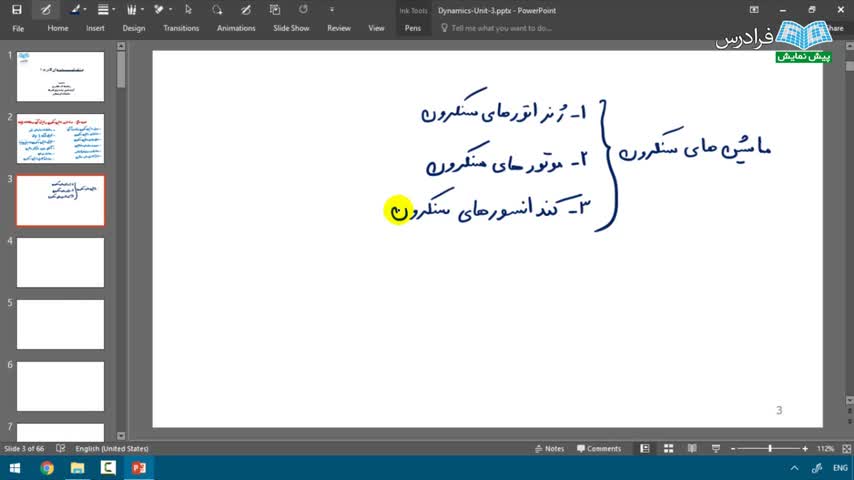Click the zoom out minus button

[733, 448]
